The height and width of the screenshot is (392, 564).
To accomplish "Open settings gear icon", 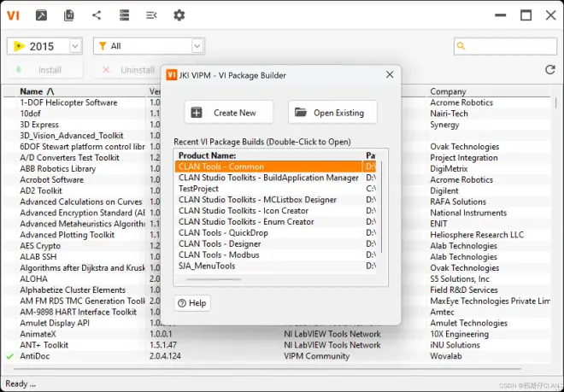I will tap(179, 15).
